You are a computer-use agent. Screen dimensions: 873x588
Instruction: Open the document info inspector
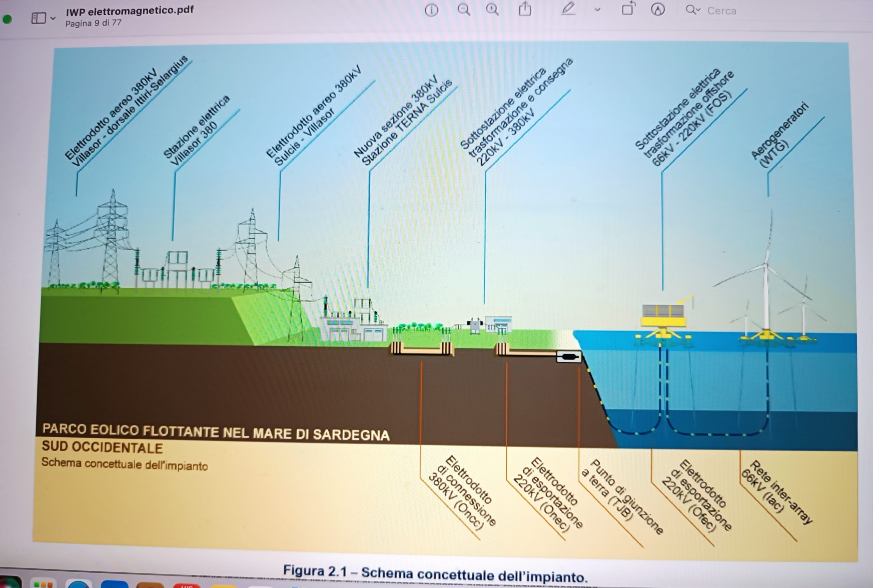coord(431,10)
